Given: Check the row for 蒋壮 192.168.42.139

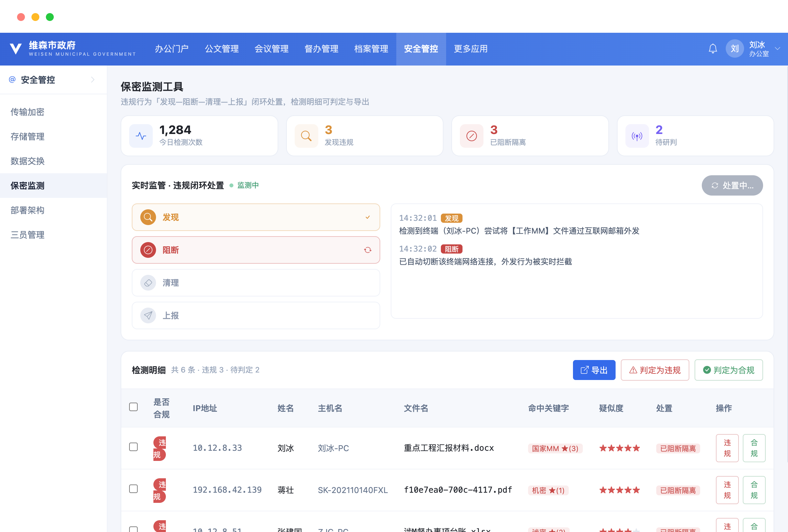Looking at the screenshot, I should (x=133, y=489).
